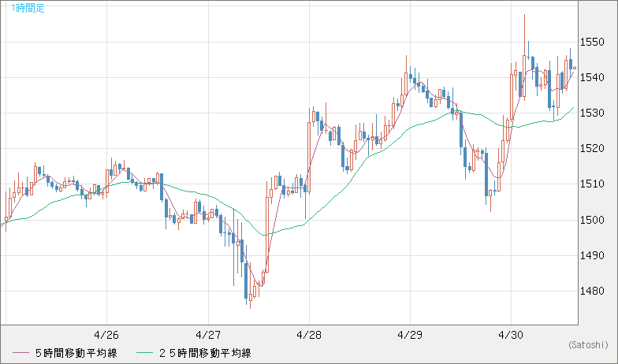Image resolution: width=618 pixels, height=364 pixels.
Task: Click the 4/30 date label
Action: click(x=512, y=334)
